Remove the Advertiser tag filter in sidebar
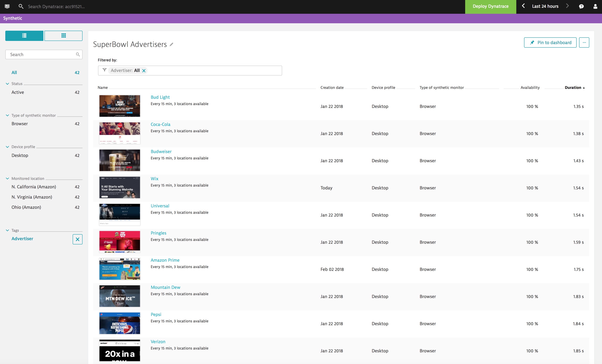Image resolution: width=602 pixels, height=364 pixels. click(77, 239)
